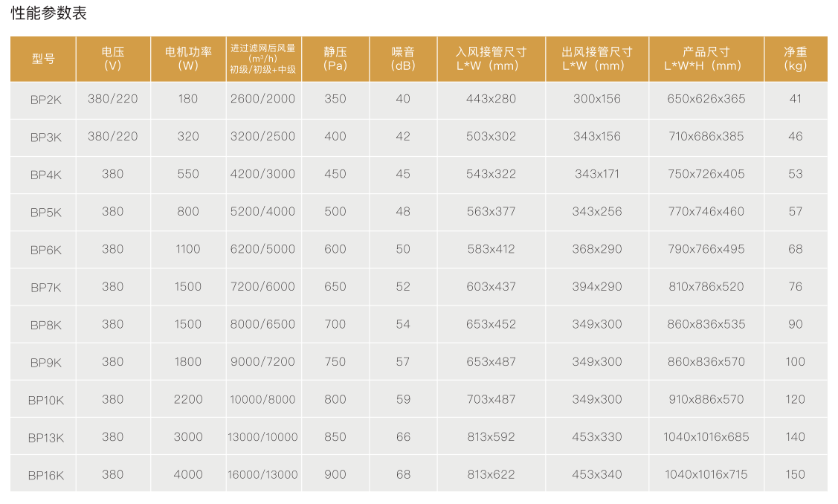Image resolution: width=838 pixels, height=504 pixels.
Task: Click the 1040x1016x685 product size cell
Action: pos(706,437)
